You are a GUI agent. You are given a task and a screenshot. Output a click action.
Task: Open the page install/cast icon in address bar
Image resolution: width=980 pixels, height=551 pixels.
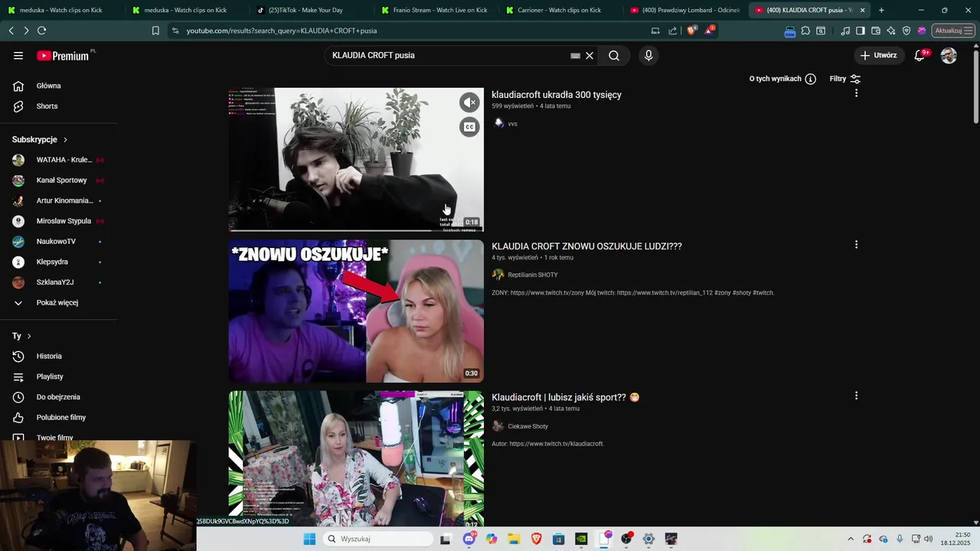[x=655, y=31]
